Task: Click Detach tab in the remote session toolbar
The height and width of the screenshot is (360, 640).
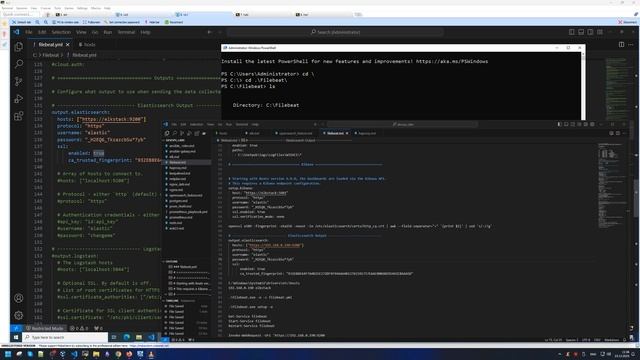Action: 22,22
